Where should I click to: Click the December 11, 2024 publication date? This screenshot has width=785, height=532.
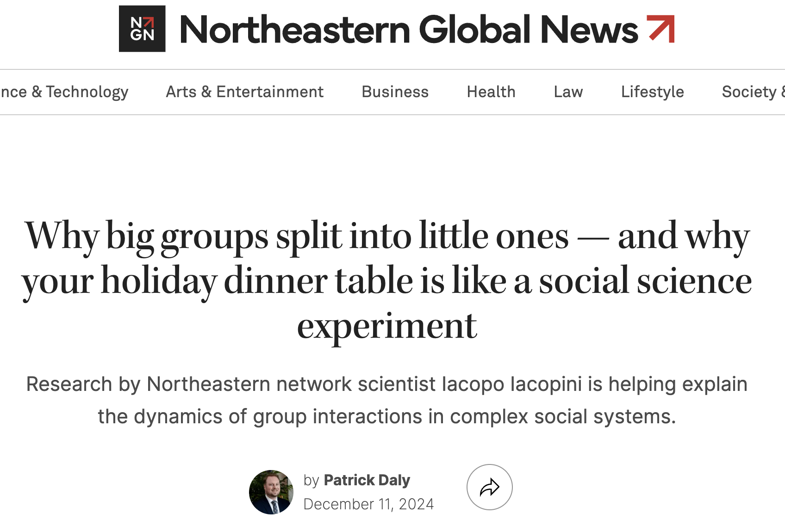point(369,504)
